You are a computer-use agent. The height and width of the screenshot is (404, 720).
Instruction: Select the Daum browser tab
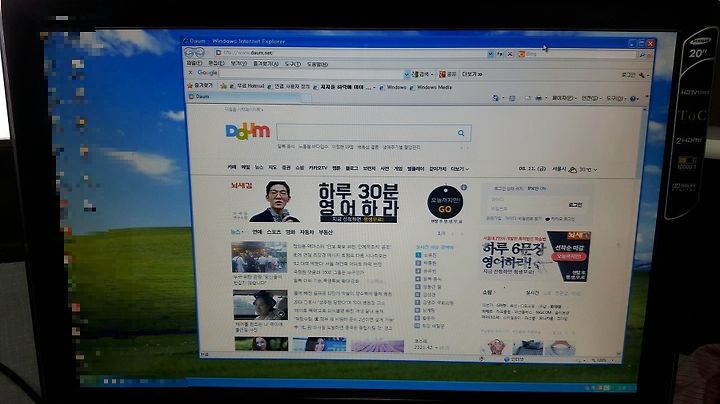[x=244, y=96]
